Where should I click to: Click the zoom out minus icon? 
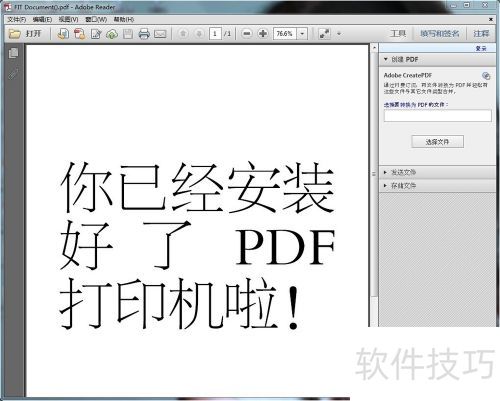(x=247, y=34)
